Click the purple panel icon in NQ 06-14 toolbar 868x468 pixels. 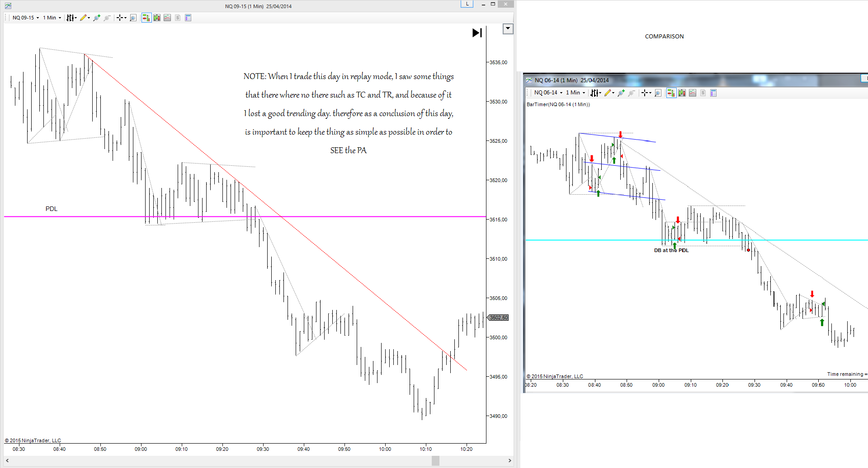tap(713, 93)
